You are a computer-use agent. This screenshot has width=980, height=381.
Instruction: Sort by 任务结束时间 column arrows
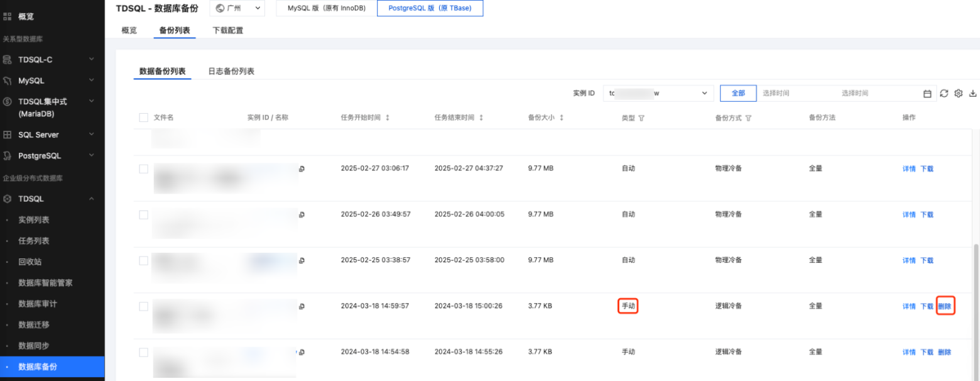pyautogui.click(x=481, y=118)
